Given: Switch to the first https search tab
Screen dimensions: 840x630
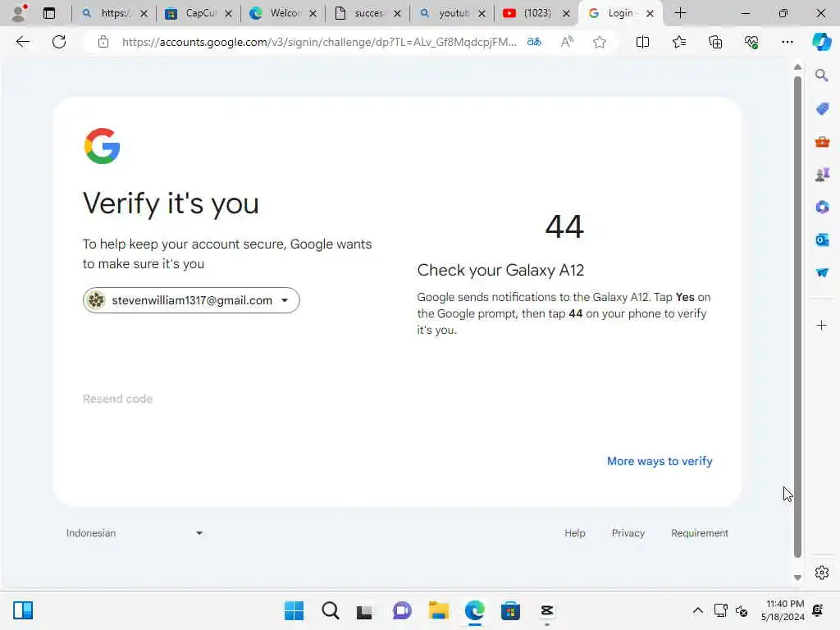Looking at the screenshot, I should click(x=113, y=13).
